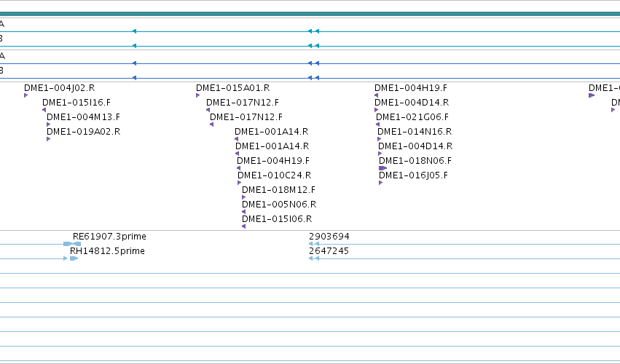Click the 2903694 feature label
Viewport: 620px width, 364px height.
point(329,237)
